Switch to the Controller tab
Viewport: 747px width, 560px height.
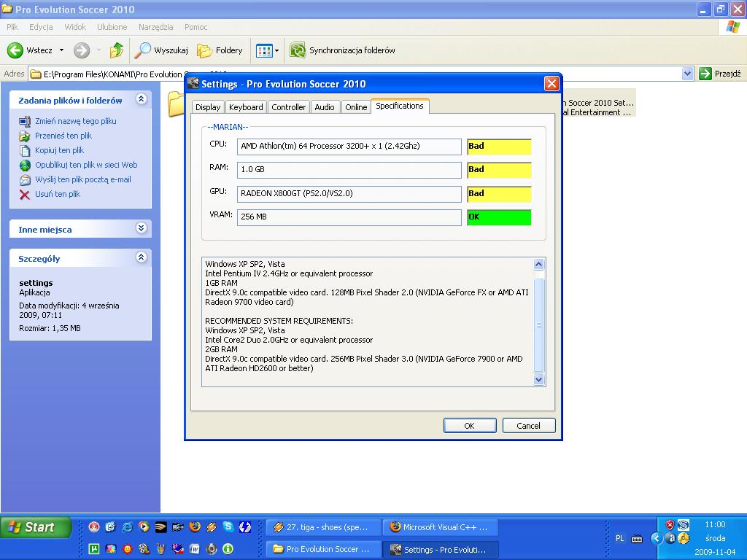(288, 107)
